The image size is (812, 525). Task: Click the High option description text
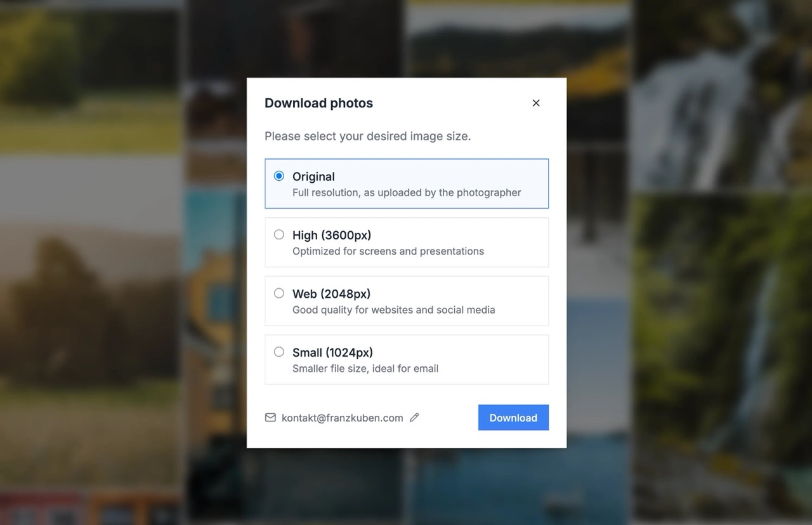[x=388, y=251]
